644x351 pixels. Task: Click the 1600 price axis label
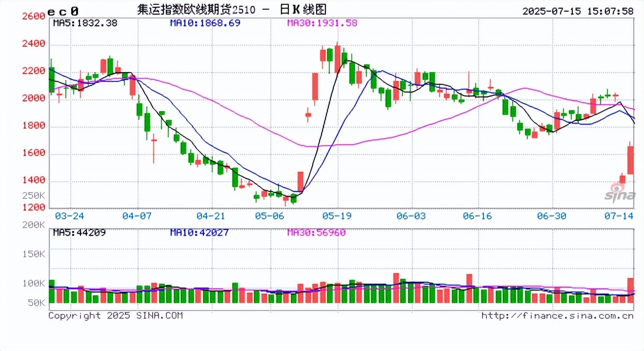pyautogui.click(x=33, y=153)
